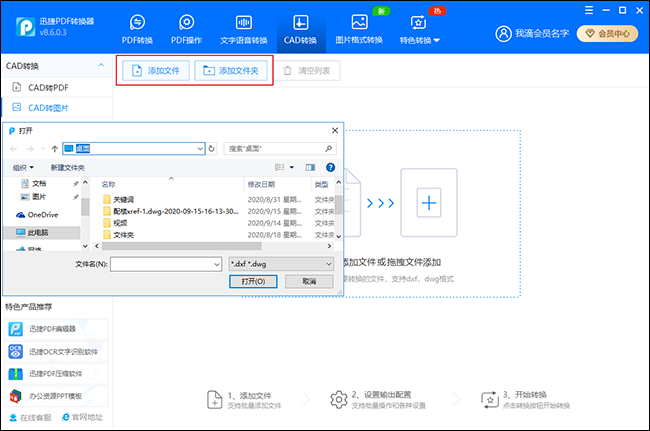Click the navigation pane down scroll arrow

(85, 246)
